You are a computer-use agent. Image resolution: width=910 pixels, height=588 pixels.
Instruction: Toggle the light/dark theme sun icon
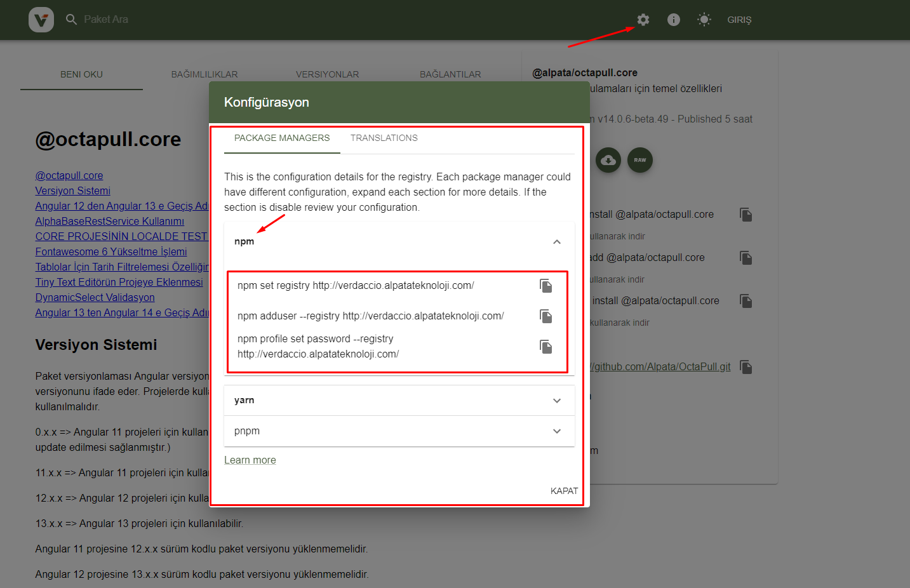click(704, 20)
